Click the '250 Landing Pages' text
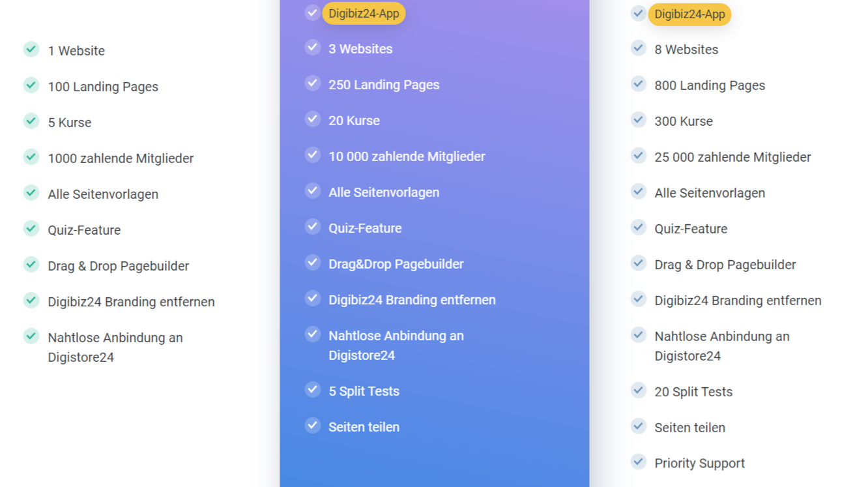Image resolution: width=868 pixels, height=487 pixels. 384,85
